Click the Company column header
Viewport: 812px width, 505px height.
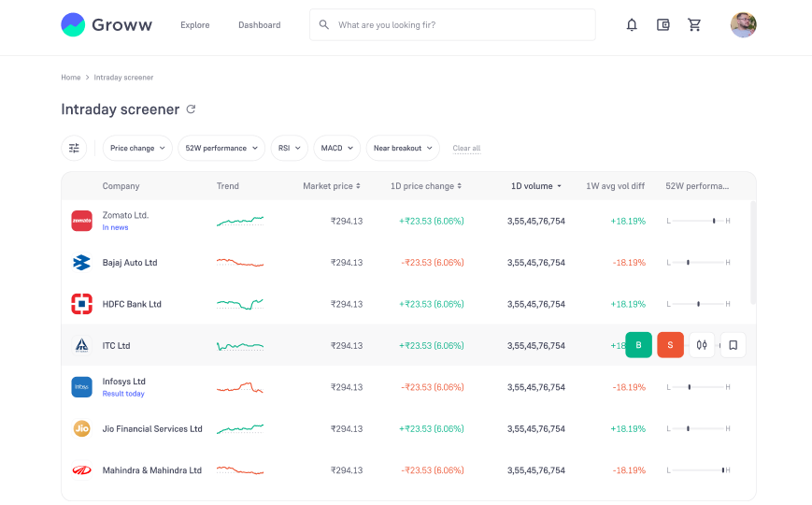(x=121, y=185)
